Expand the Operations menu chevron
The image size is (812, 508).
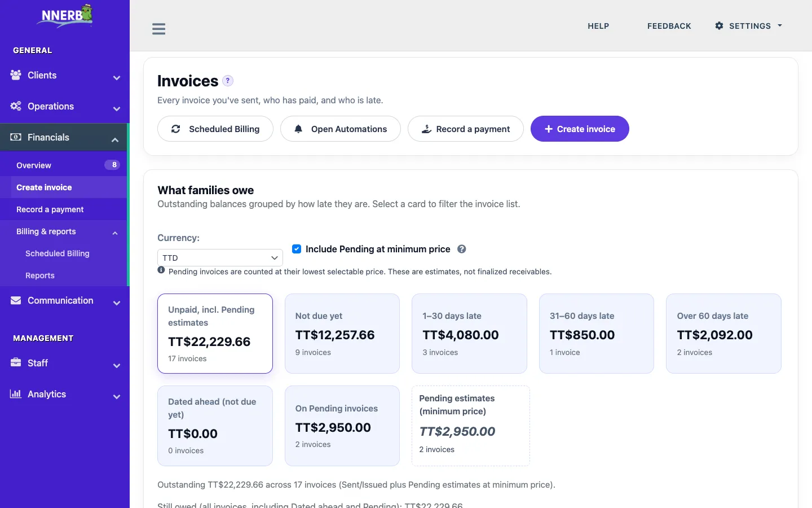pyautogui.click(x=117, y=109)
